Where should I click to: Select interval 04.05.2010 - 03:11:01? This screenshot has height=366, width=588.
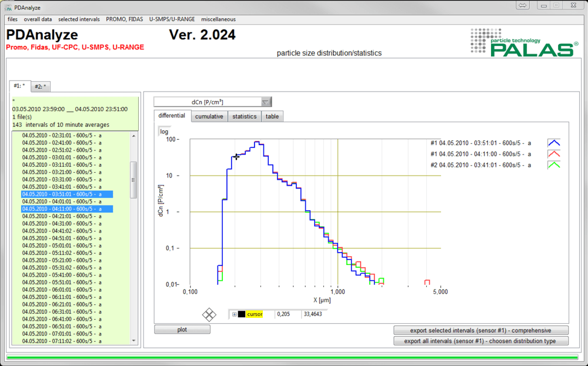click(x=62, y=165)
